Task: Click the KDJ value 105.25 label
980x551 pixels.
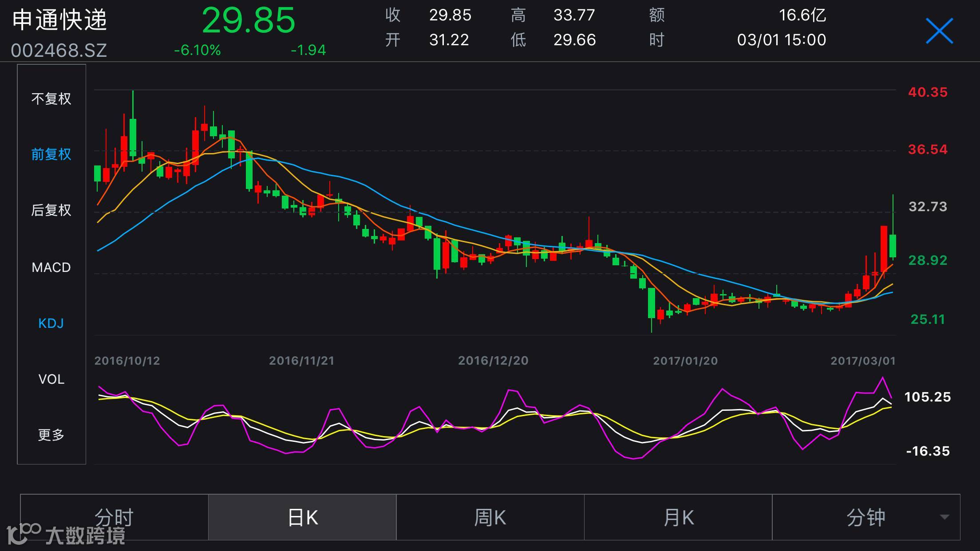Action: 927,397
